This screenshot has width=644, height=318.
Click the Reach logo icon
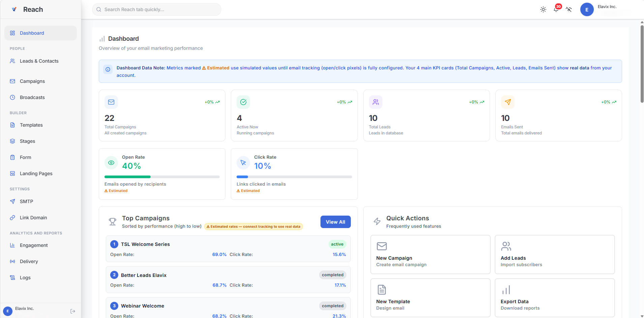(14, 9)
